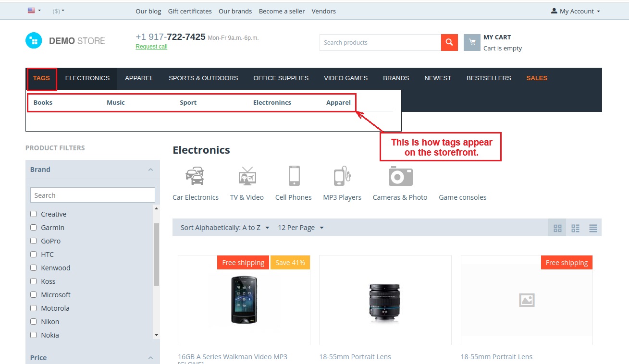
Task: Collapse the Brand filter section
Action: pos(150,170)
